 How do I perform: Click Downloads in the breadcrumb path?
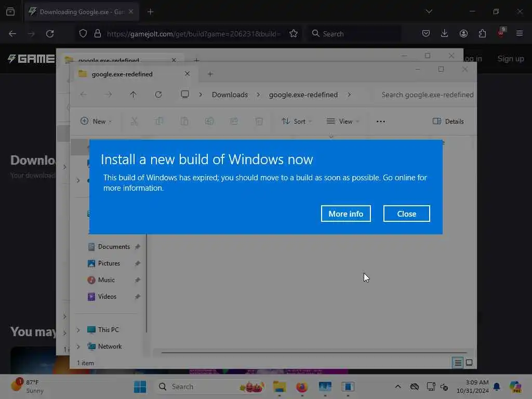tap(230, 95)
